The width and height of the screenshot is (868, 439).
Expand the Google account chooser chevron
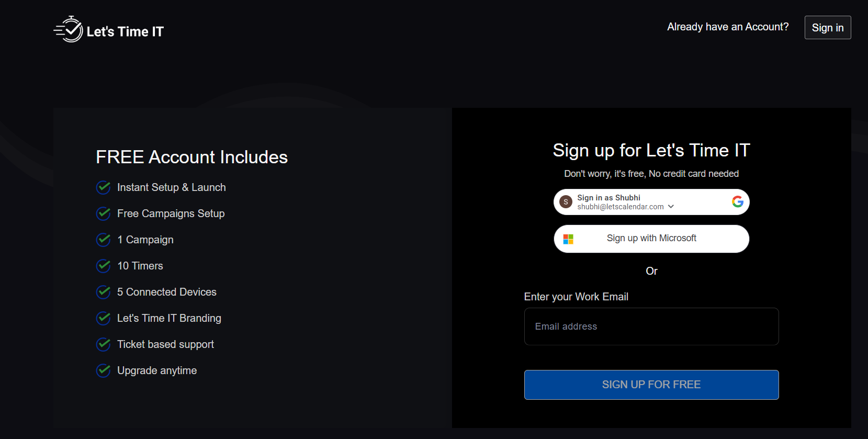click(671, 207)
